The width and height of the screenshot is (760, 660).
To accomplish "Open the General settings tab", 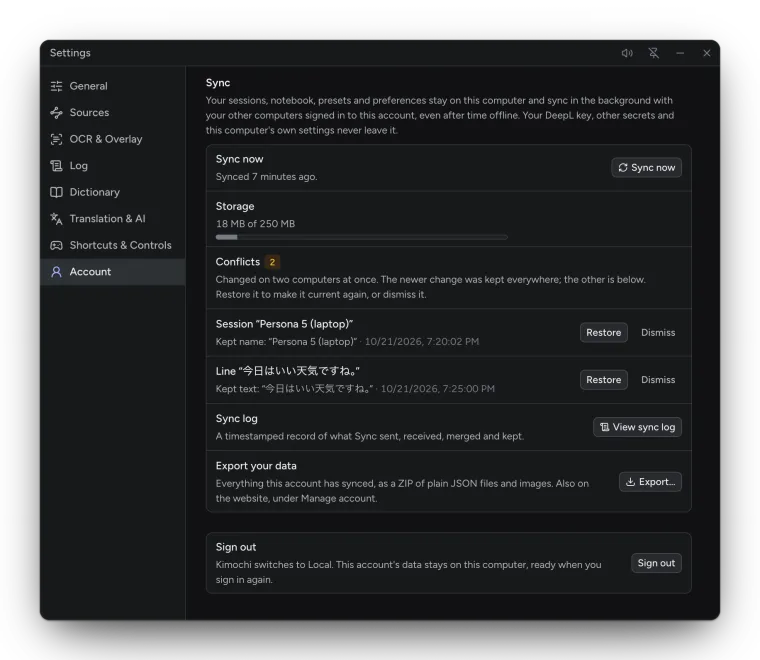I will [112, 86].
